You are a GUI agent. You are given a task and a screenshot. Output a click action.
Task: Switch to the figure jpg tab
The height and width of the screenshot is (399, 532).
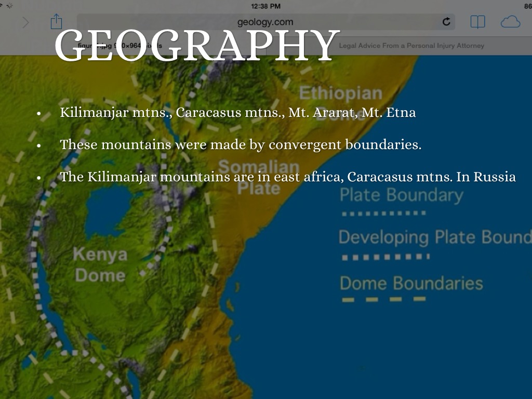pos(119,46)
